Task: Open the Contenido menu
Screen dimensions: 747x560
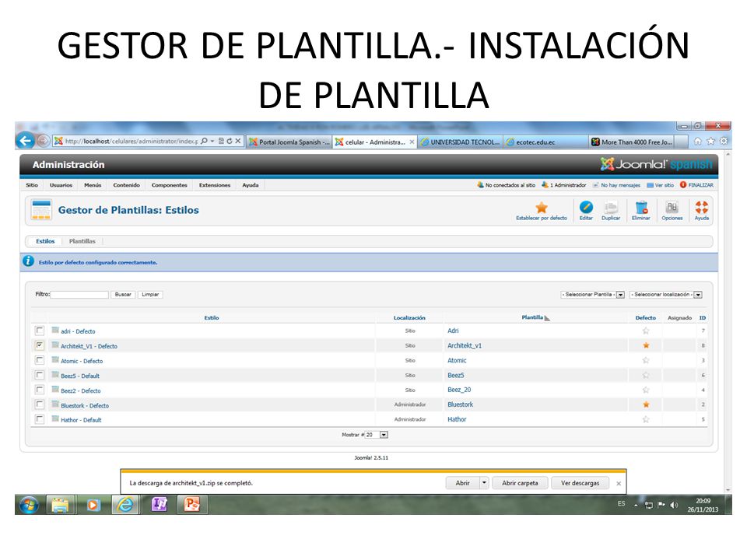Action: [x=126, y=185]
